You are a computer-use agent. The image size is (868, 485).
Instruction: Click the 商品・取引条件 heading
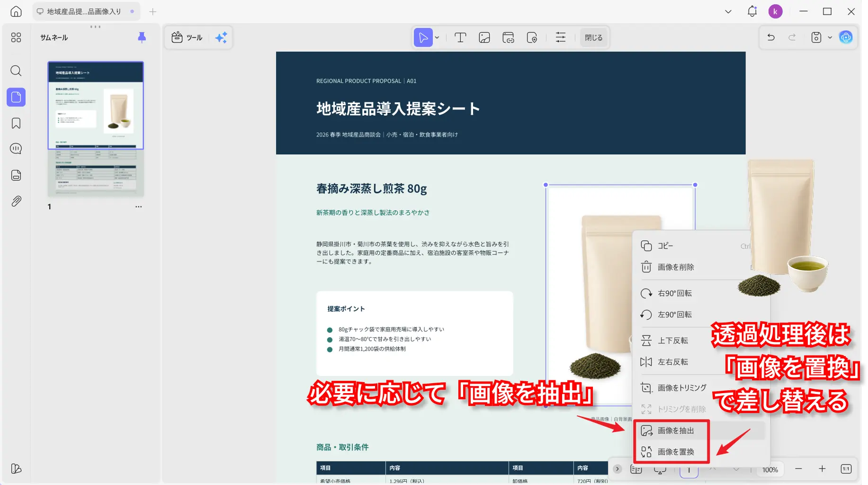click(342, 447)
